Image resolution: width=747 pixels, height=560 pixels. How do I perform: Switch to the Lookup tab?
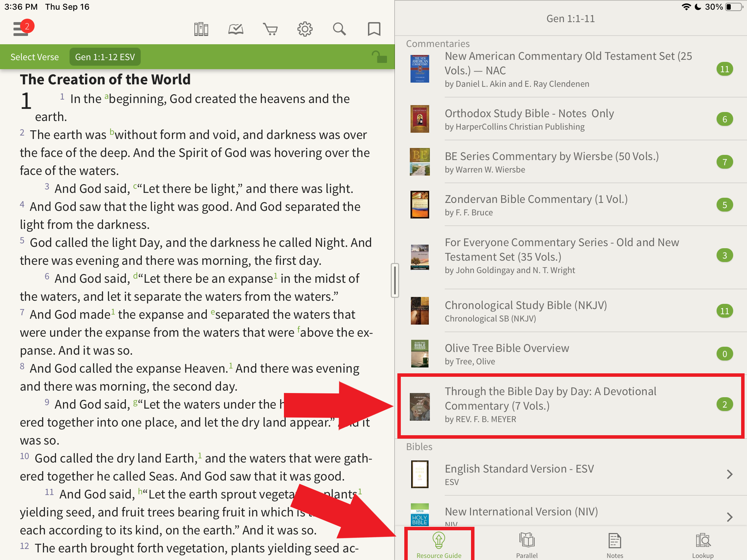(x=703, y=545)
